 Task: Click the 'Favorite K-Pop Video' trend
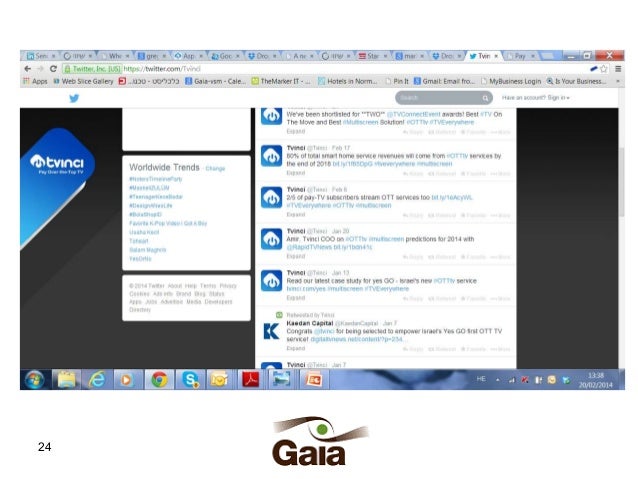pos(168,223)
